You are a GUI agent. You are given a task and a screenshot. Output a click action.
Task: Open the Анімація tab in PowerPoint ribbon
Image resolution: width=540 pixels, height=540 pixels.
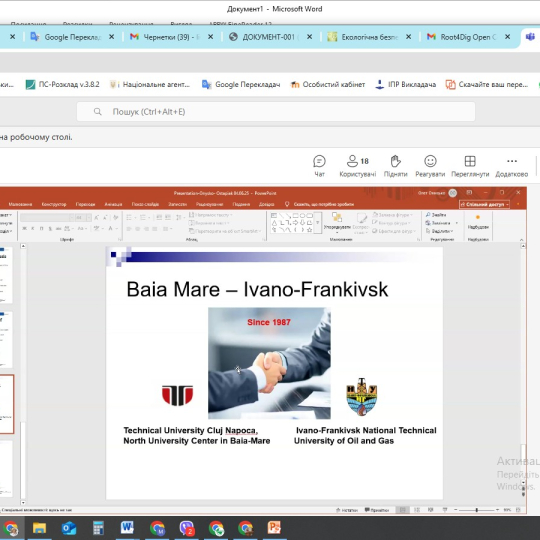113,204
